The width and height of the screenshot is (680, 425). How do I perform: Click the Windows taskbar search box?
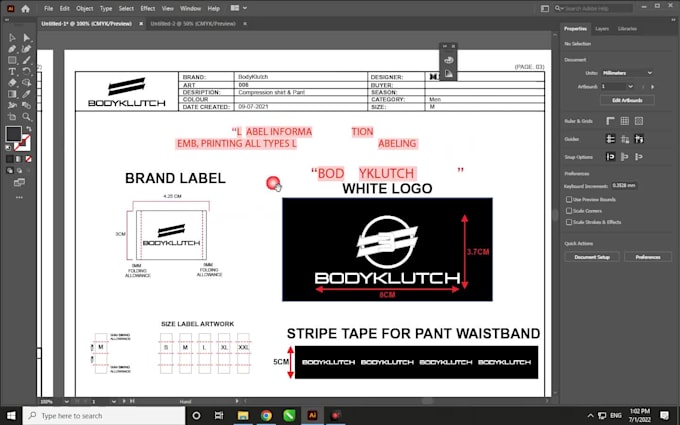point(104,415)
